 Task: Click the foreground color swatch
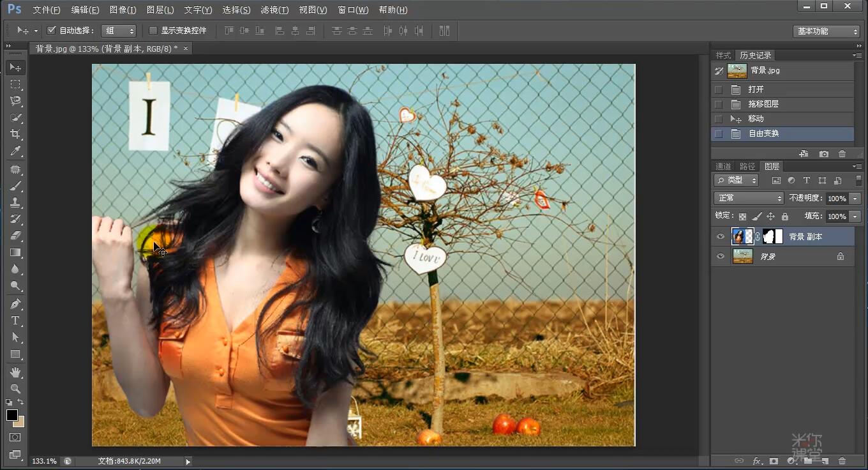(x=12, y=415)
